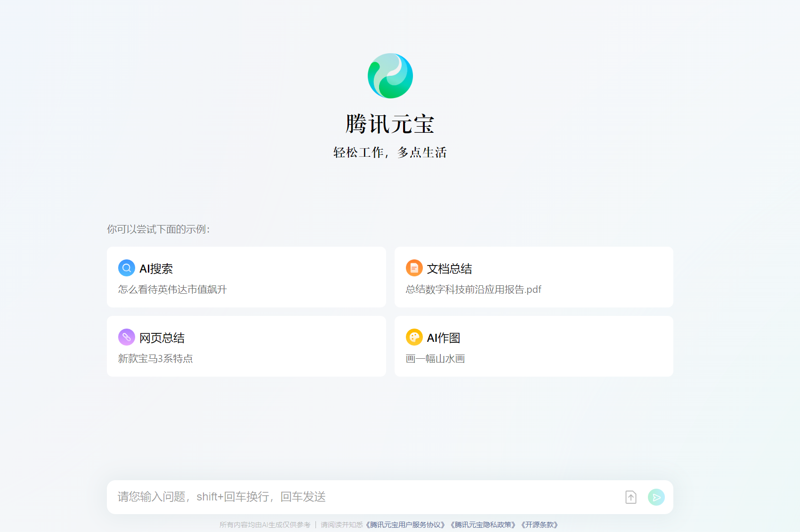
Task: Click 文档总结 card title
Action: [450, 268]
